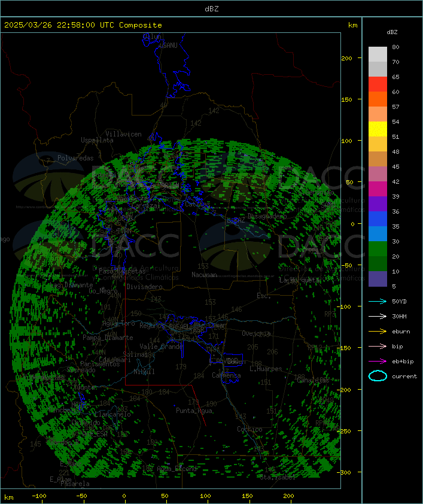
Task: Click the 'Punta_Agua' place label
Action: click(x=194, y=411)
